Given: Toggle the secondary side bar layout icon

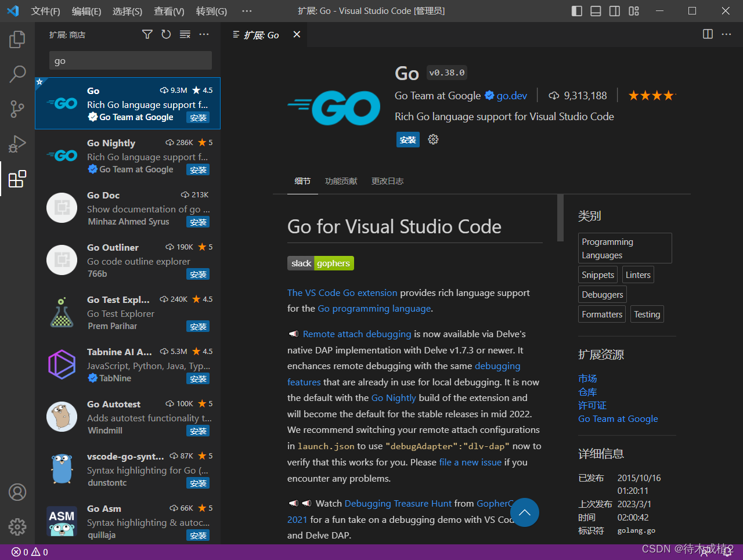Looking at the screenshot, I should 615,11.
